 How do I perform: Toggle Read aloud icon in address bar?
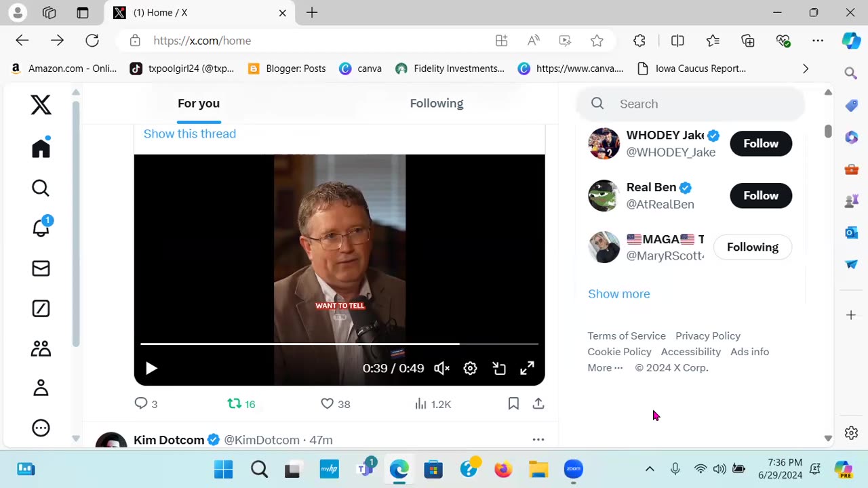(534, 41)
